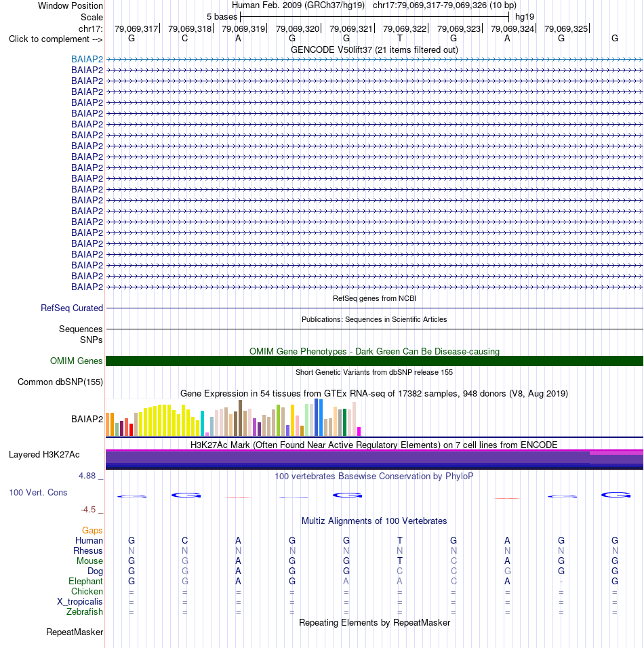Click the dark green OMIM gene bar
644x648 pixels.
tap(374, 361)
